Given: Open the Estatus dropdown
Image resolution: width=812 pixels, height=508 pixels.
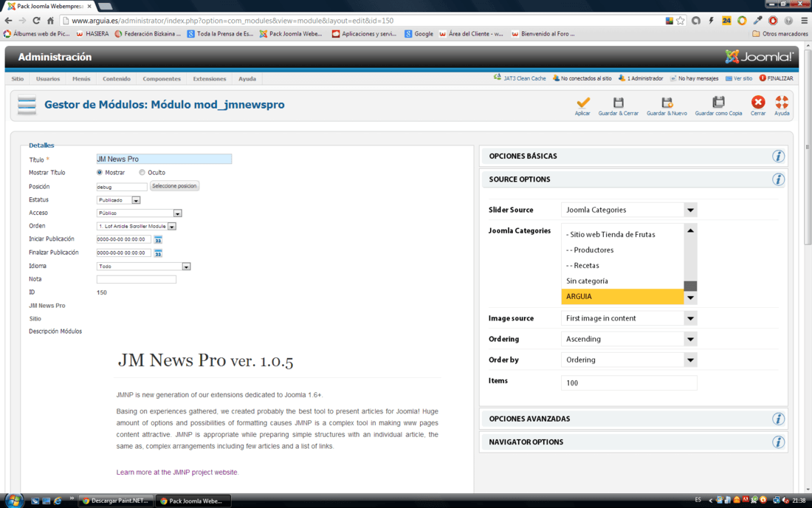Looking at the screenshot, I should [x=118, y=200].
